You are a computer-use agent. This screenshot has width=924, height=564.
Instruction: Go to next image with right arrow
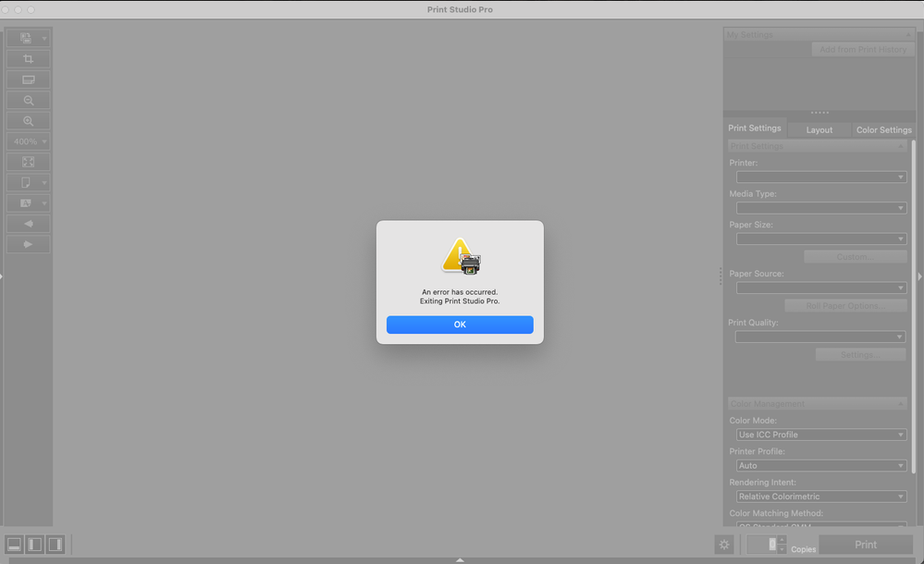coord(29,244)
